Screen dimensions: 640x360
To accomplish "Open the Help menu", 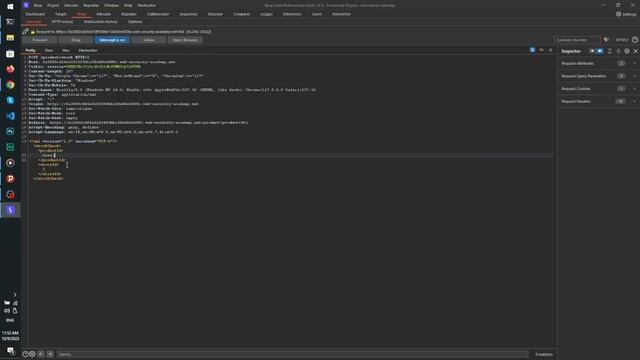I will [x=128, y=5].
